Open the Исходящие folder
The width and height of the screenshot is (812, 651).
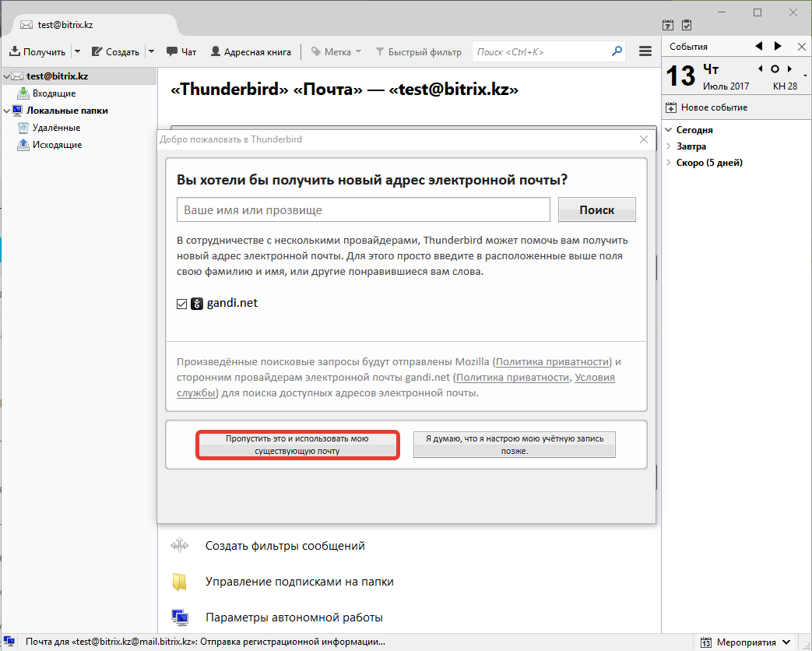click(x=57, y=145)
